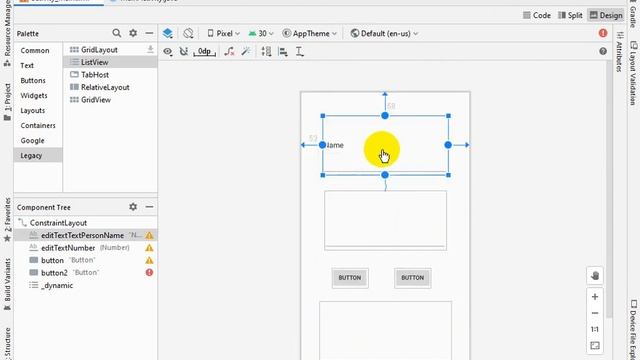
Task: Search the Palette with the magnifier icon
Action: [x=117, y=33]
